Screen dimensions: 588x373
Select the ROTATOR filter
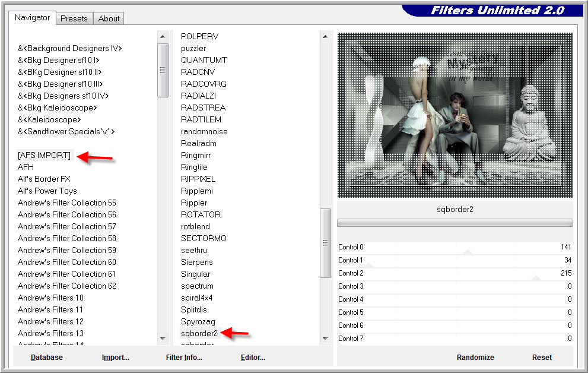pyautogui.click(x=201, y=215)
